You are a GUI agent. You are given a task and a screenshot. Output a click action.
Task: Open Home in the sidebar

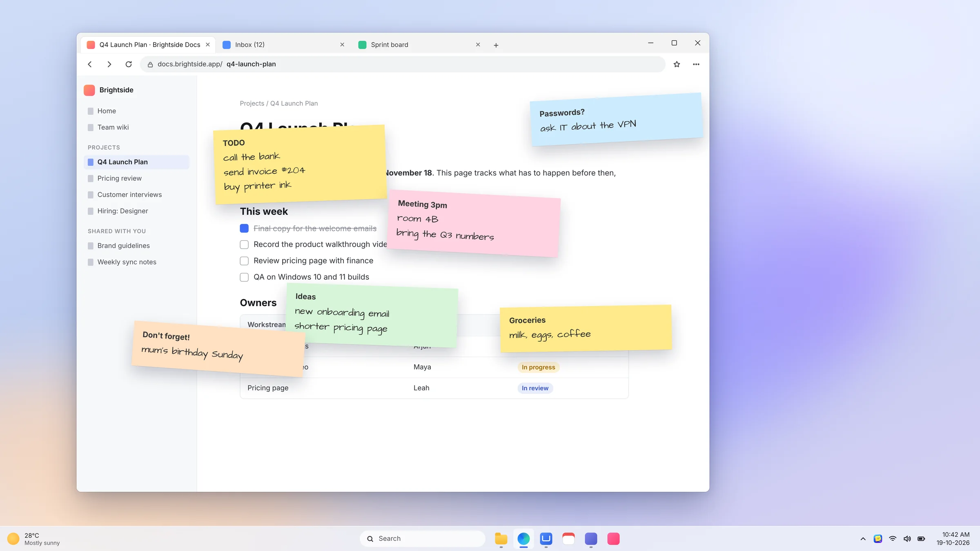[x=136, y=111]
